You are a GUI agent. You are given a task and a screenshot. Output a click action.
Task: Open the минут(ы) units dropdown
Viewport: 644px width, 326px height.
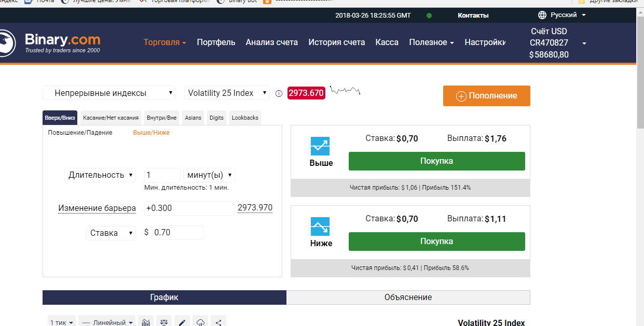(x=209, y=175)
